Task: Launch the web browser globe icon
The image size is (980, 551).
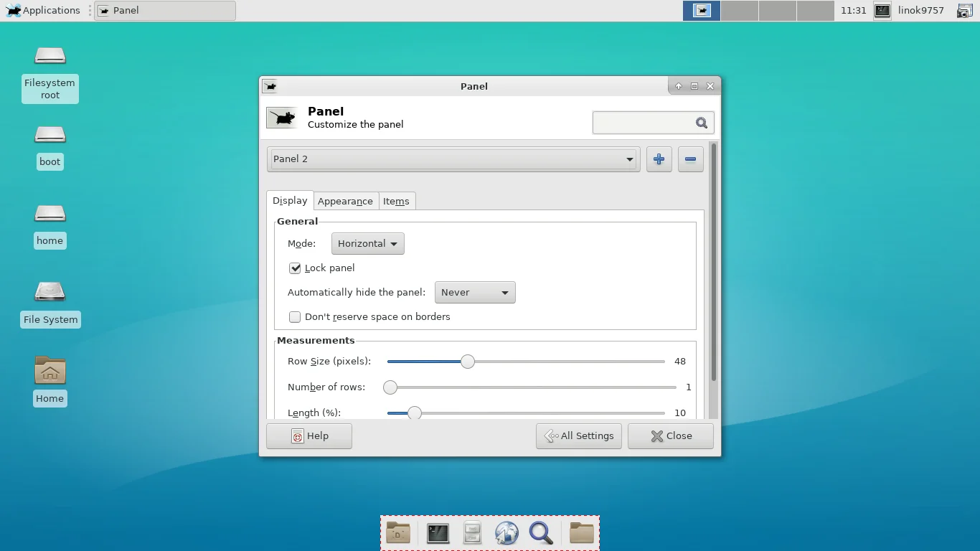Action: [x=507, y=533]
